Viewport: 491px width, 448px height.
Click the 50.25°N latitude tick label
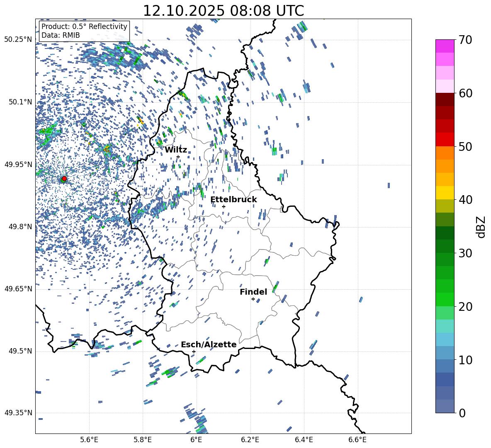pyautogui.click(x=18, y=40)
